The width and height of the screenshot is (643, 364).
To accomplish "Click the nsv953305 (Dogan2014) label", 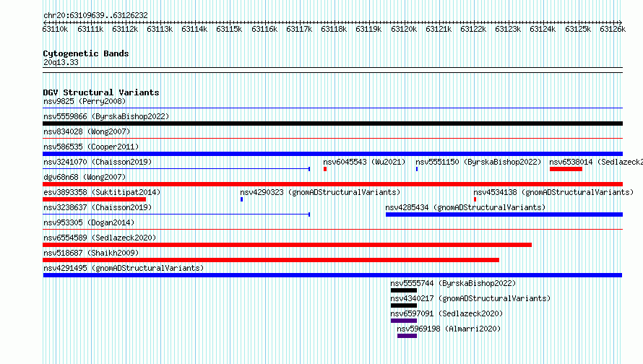I will click(x=89, y=222).
